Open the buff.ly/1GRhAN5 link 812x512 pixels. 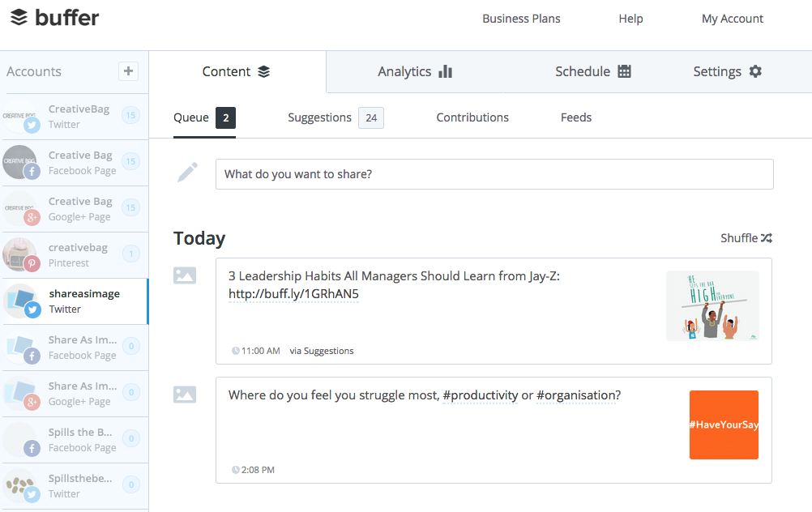pyautogui.click(x=293, y=294)
